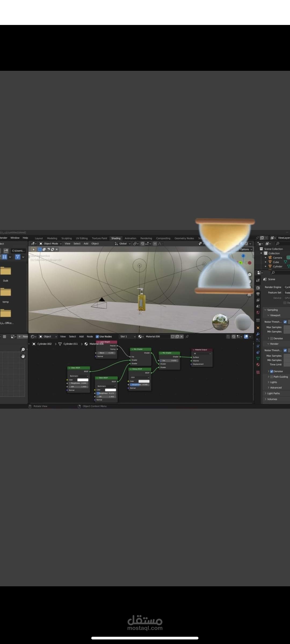Switch to the UV Editing workspace tab
This screenshot has width=290, height=644.
pos(82,238)
